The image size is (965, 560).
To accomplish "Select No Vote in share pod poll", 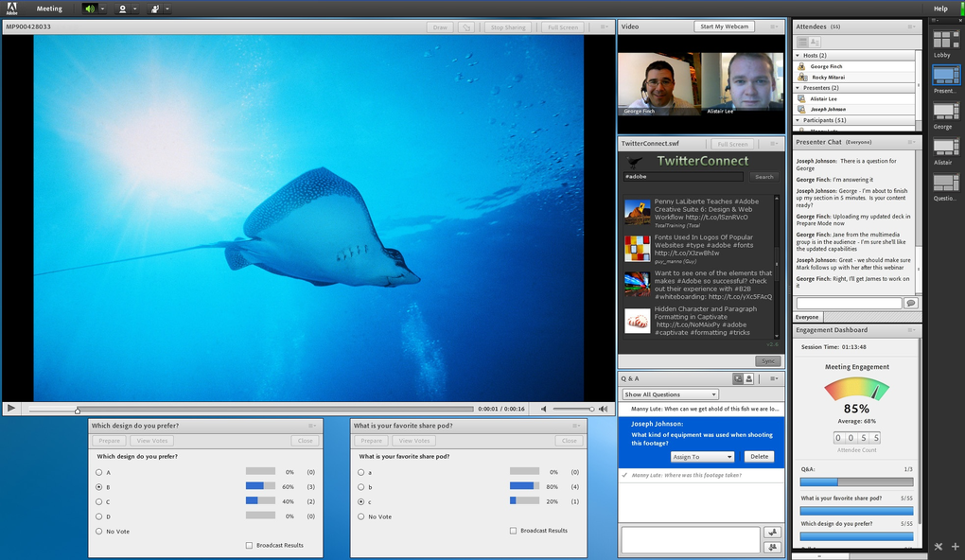I will pos(360,516).
